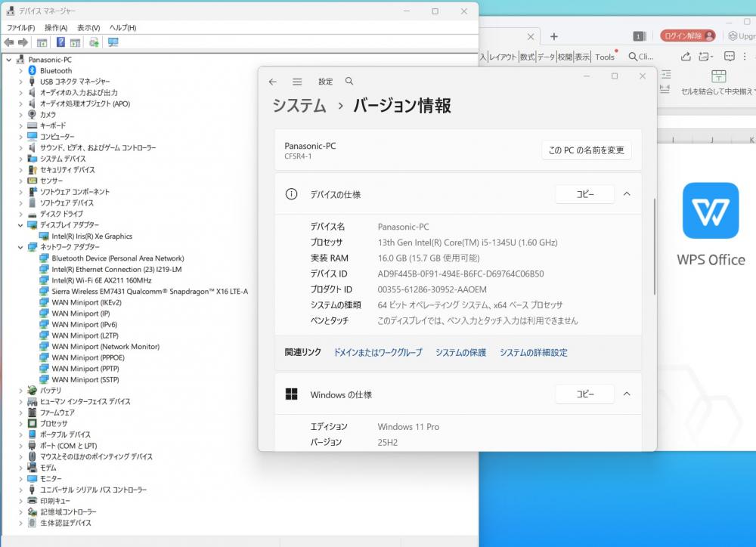Expand the プロセッサ category
Image resolution: width=756 pixels, height=547 pixels.
pos(20,423)
